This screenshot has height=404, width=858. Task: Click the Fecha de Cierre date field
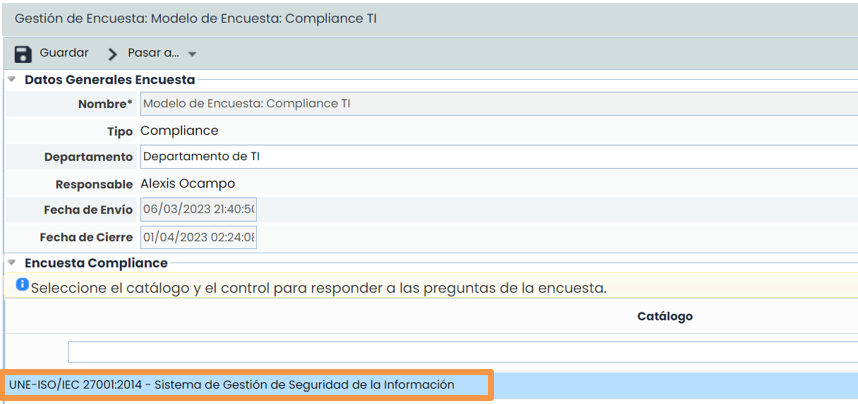click(x=198, y=238)
